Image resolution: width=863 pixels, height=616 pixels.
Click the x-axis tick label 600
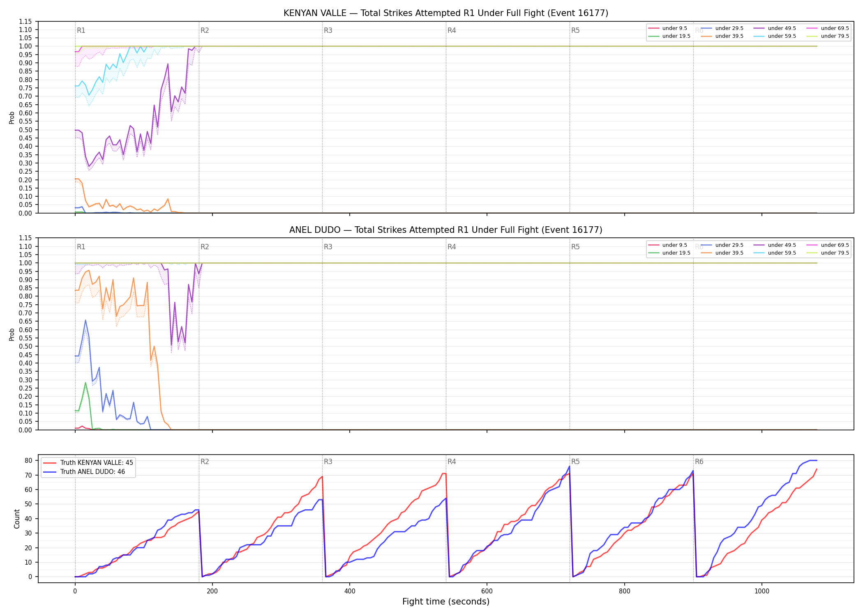point(487,591)
